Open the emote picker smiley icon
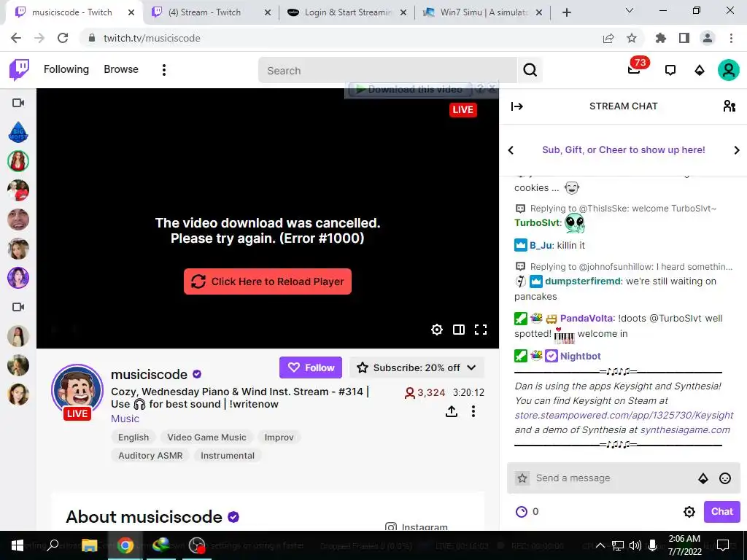 (x=724, y=478)
